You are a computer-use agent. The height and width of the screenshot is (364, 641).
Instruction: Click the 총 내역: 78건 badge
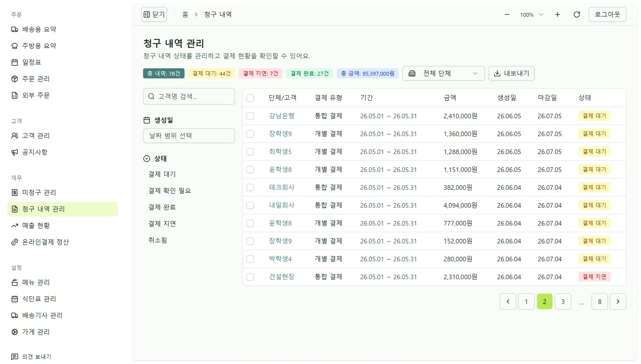164,73
